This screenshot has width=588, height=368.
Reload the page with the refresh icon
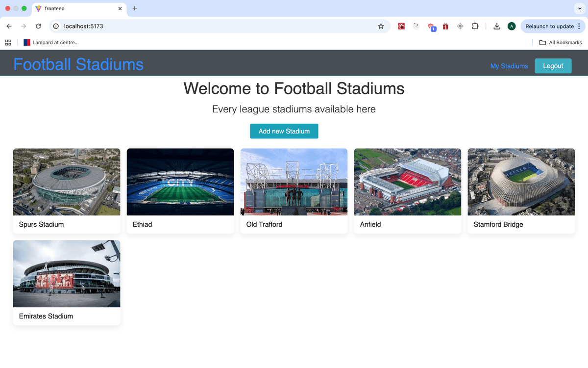(x=38, y=26)
